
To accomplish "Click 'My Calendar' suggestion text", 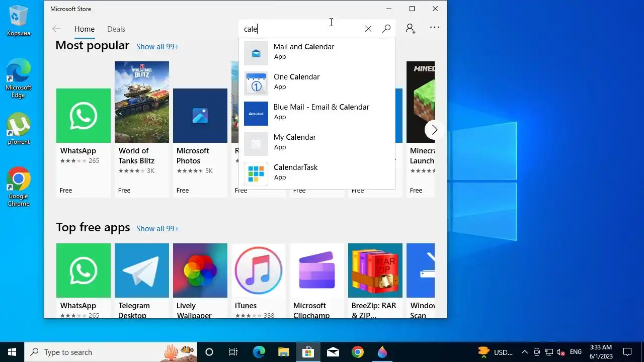I will pos(295,137).
